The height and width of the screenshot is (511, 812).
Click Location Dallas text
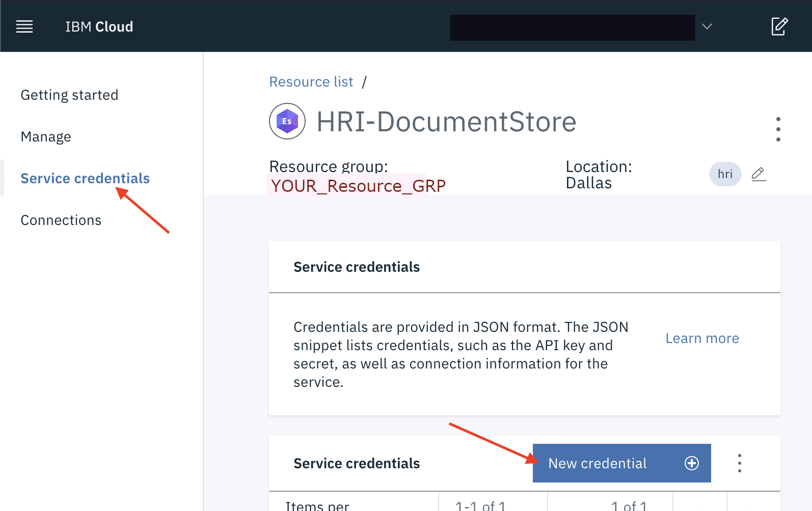(599, 175)
